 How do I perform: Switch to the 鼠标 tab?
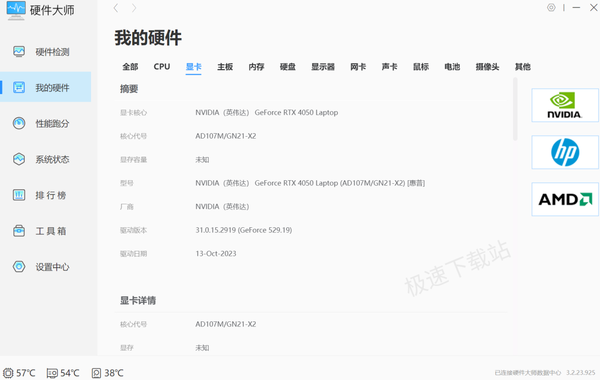tap(421, 67)
